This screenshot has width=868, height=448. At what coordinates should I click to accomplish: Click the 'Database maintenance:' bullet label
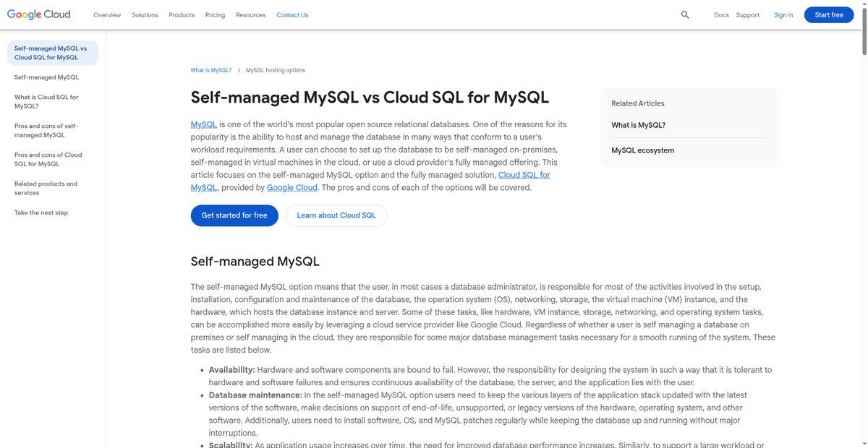pyautogui.click(x=255, y=395)
